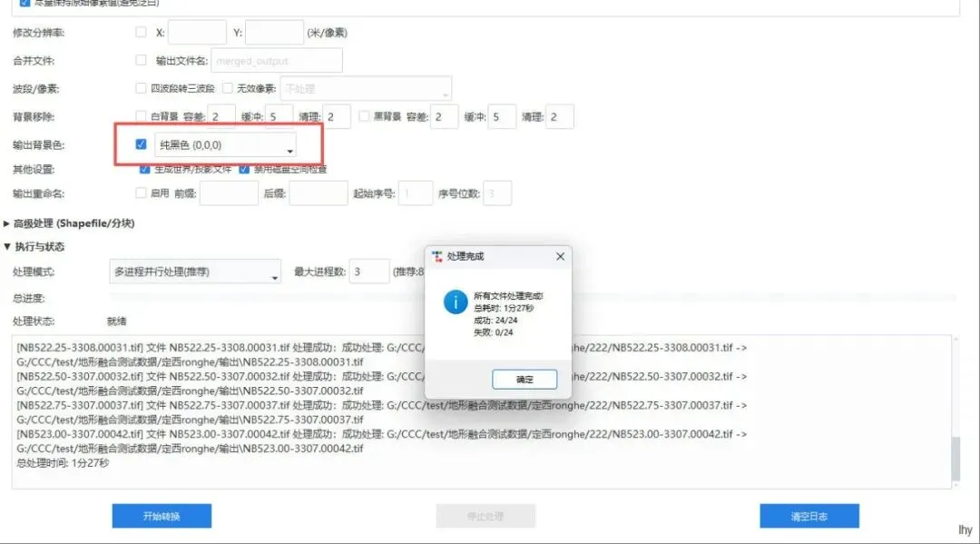This screenshot has height=544, width=980.
Task: Close the 处理完成 dialog with the X
Action: (560, 256)
